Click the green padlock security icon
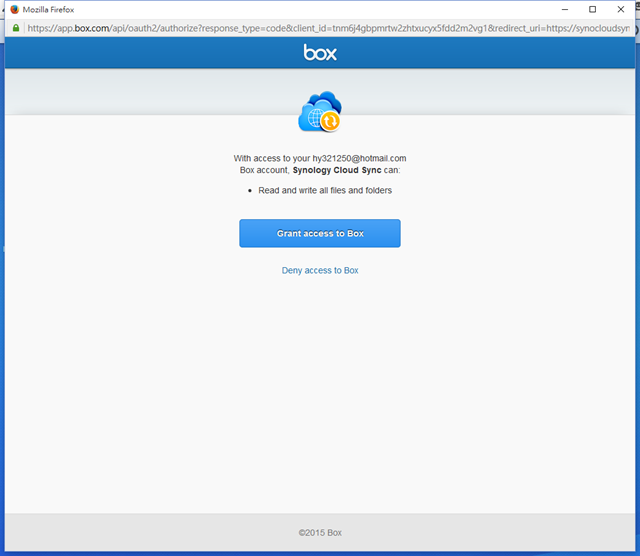The image size is (640, 556). coord(16,28)
